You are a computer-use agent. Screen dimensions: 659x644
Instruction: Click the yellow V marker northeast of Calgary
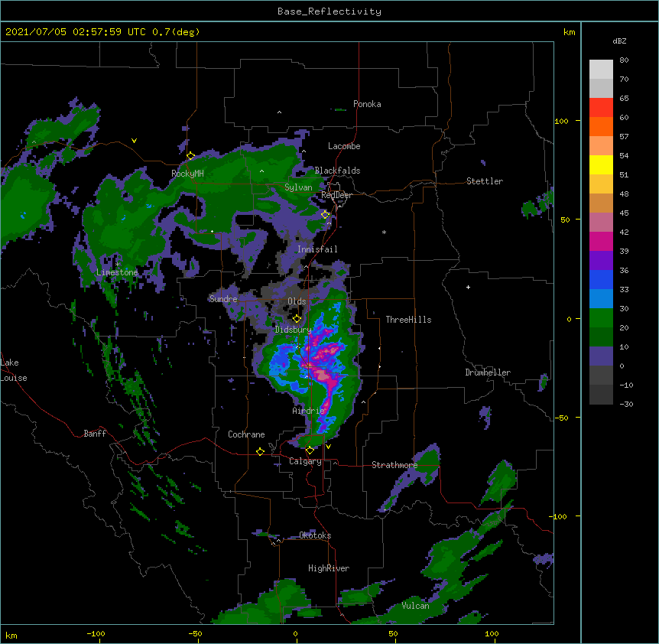point(328,447)
